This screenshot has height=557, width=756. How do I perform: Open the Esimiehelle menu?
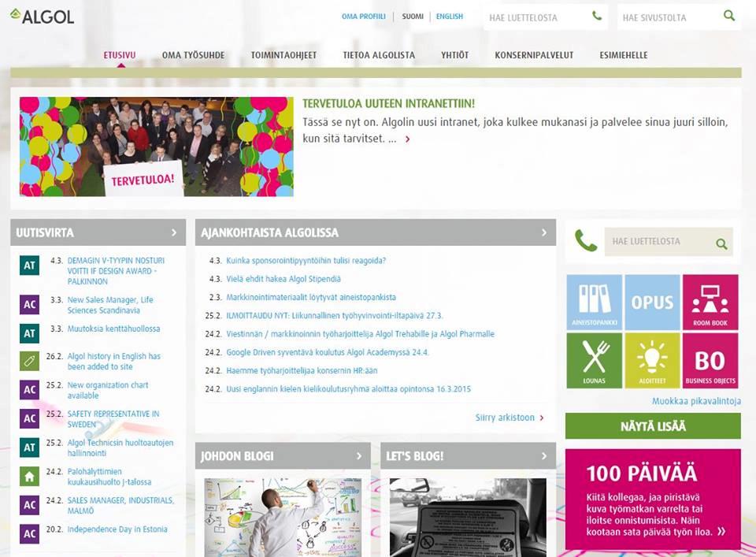(x=624, y=55)
